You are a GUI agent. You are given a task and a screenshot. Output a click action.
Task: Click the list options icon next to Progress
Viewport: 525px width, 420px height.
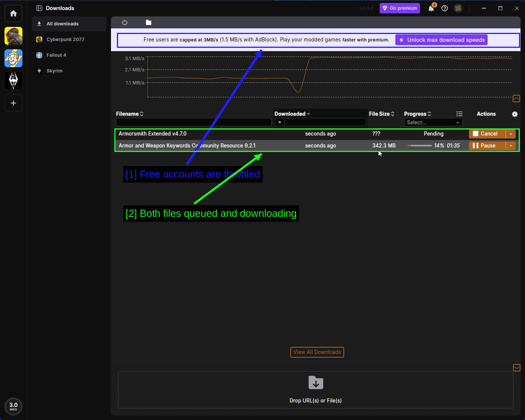460,114
